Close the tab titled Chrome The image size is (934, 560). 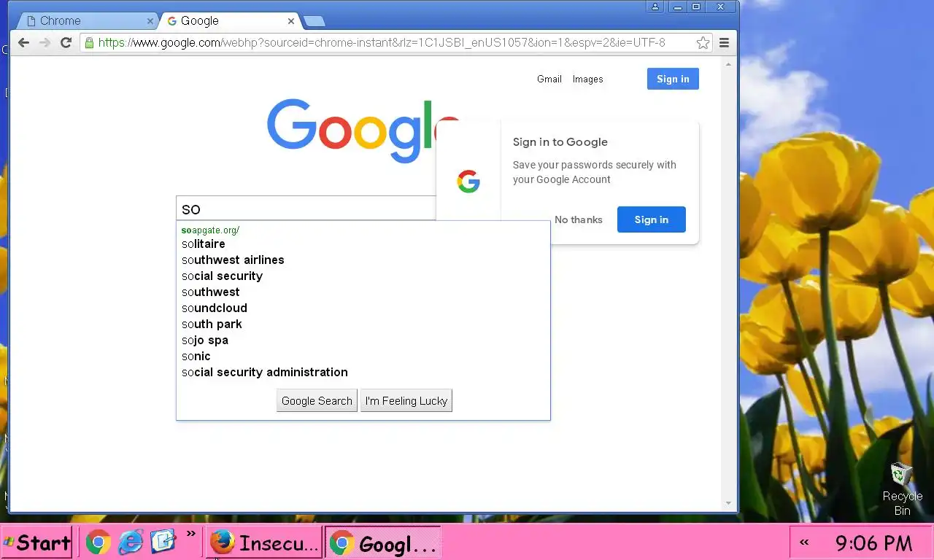point(150,21)
